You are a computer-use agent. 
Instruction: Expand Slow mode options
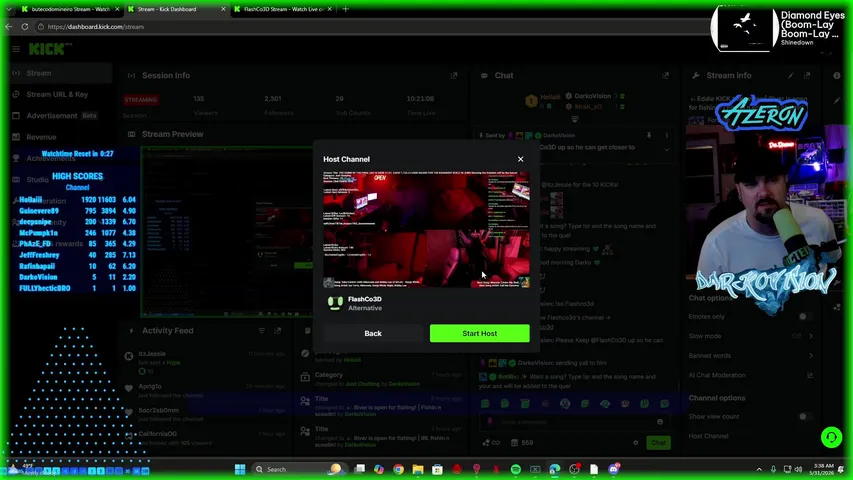click(x=811, y=336)
